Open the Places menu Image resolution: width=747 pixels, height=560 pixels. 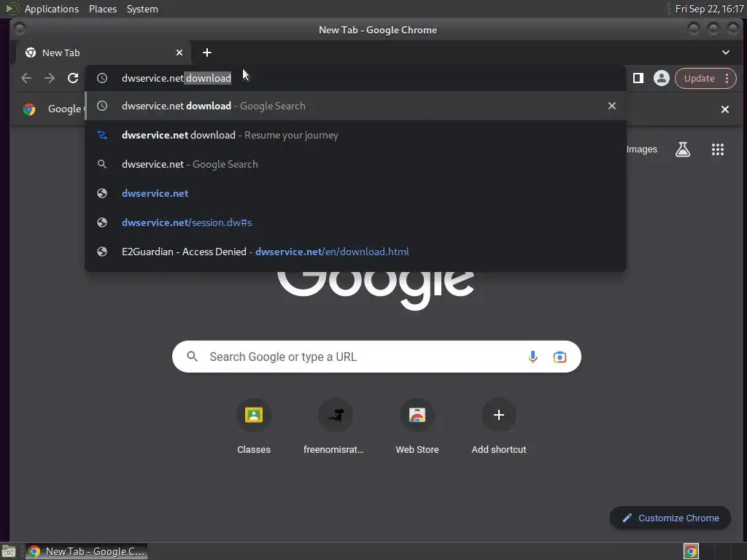102,9
